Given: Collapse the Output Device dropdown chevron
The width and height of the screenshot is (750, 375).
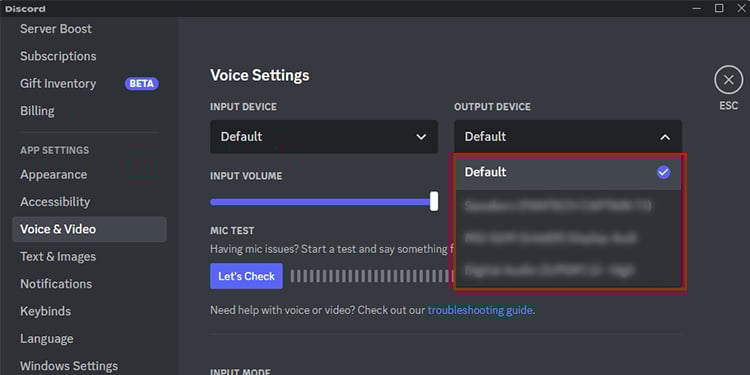Looking at the screenshot, I should [665, 137].
